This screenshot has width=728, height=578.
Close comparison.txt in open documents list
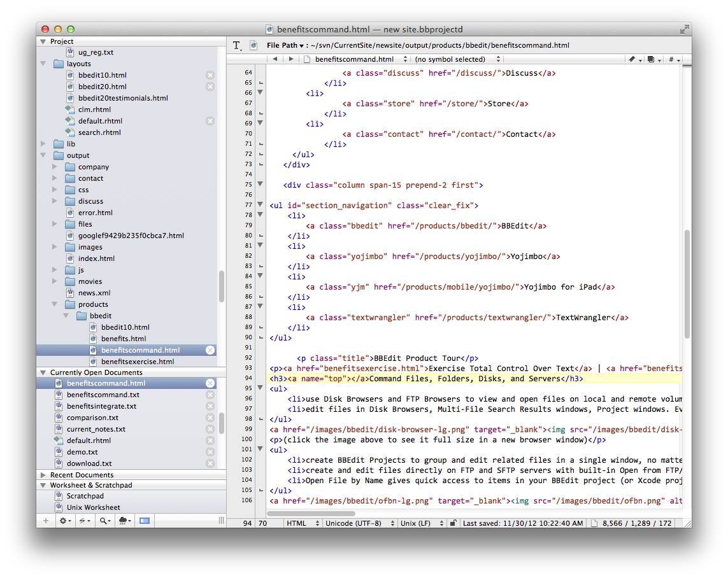pos(210,418)
